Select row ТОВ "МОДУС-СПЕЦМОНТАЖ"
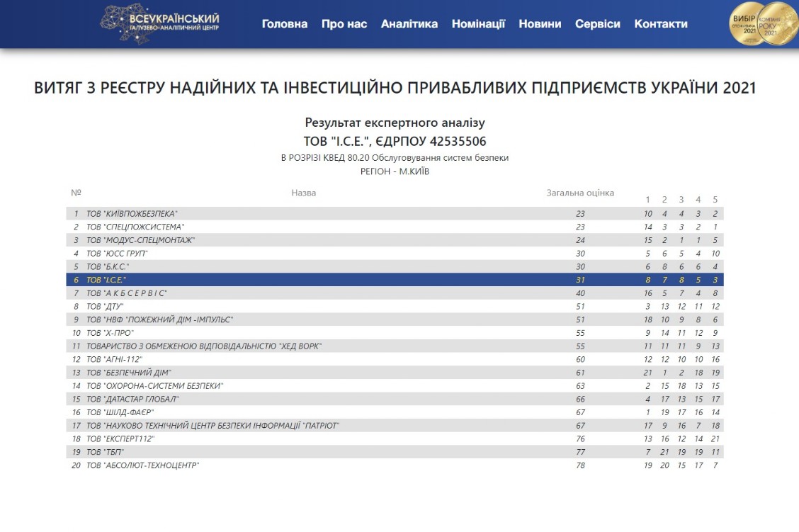The width and height of the screenshot is (799, 532). 395,240
